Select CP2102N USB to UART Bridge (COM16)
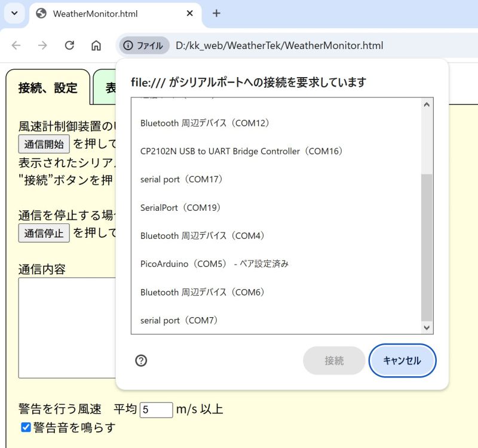 coord(242,151)
